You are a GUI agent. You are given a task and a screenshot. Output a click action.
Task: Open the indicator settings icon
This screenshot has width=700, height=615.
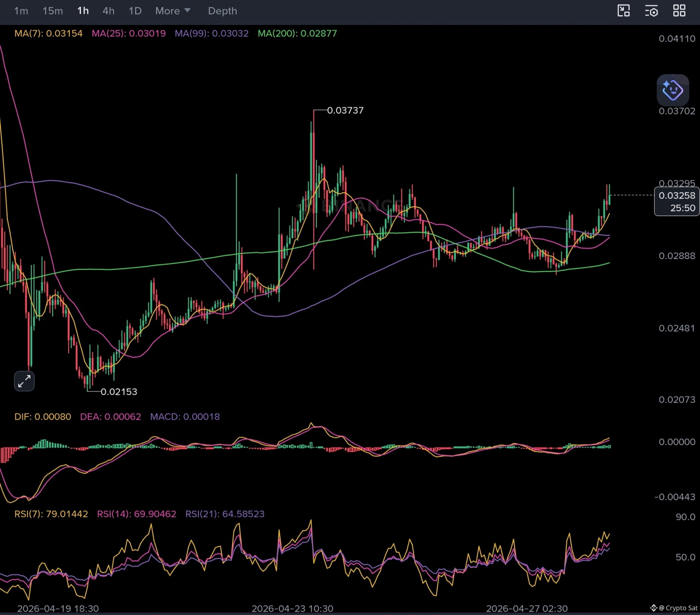point(651,11)
